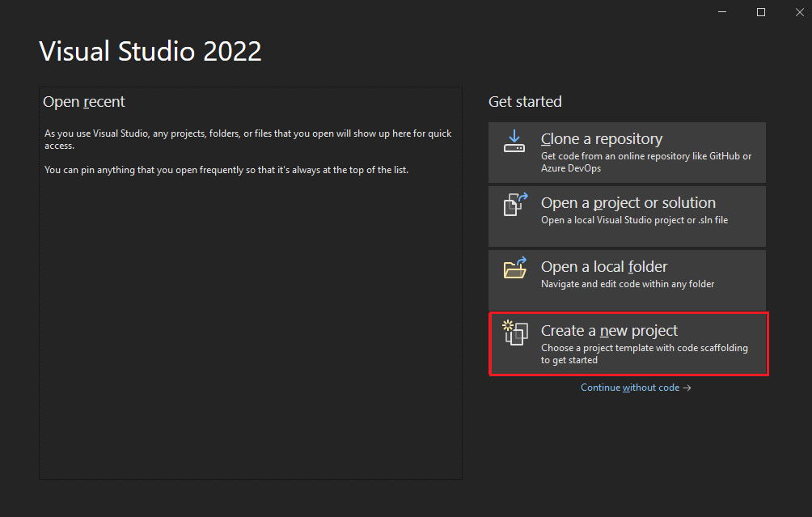Follow the Continue without code link
The image size is (812, 517).
630,388
